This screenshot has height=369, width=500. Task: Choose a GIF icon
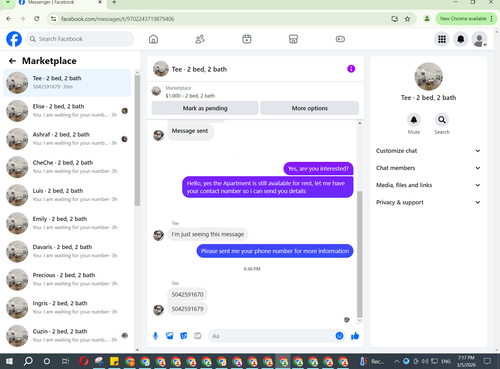pos(198,336)
